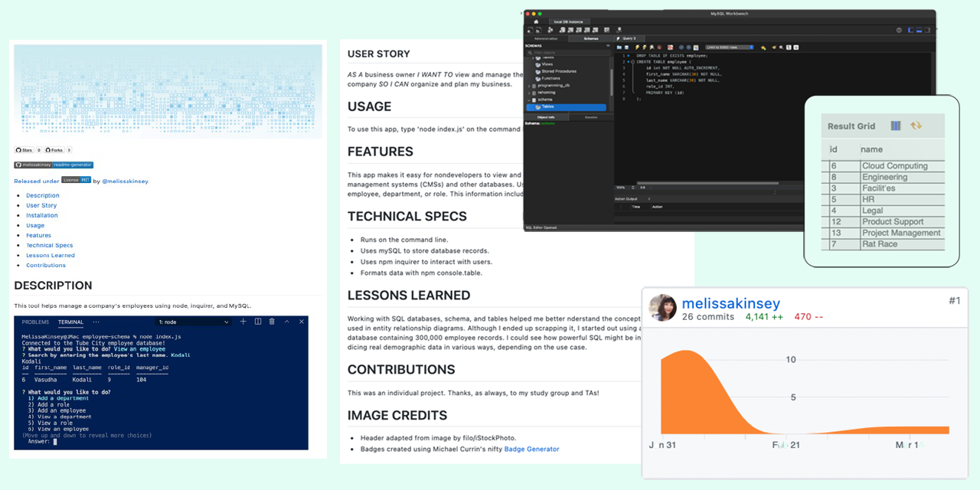Expand the programming_db schema

529,86
